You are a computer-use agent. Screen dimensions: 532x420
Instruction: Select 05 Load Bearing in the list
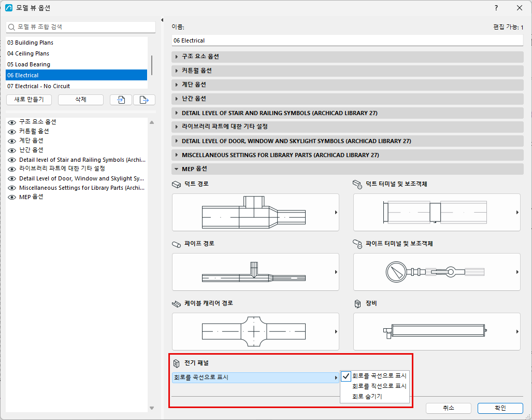tap(76, 64)
